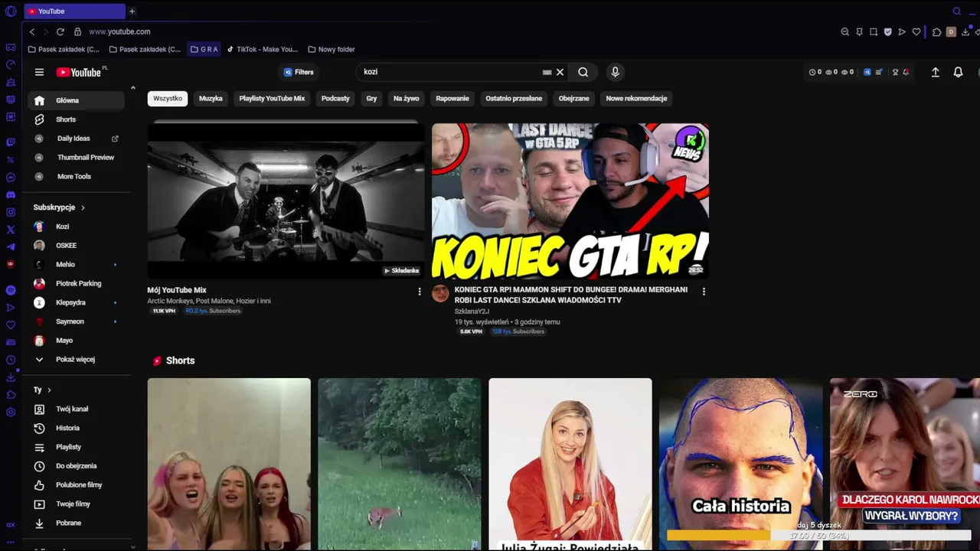Viewport: 980px width, 551px height.
Task: Open the TikTok bookmark
Action: [263, 49]
